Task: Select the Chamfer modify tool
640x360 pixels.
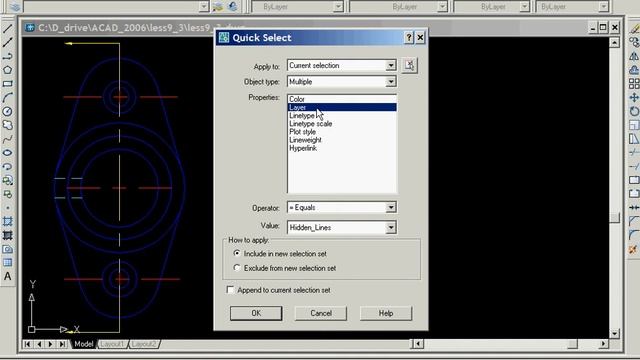Action: 634,222
